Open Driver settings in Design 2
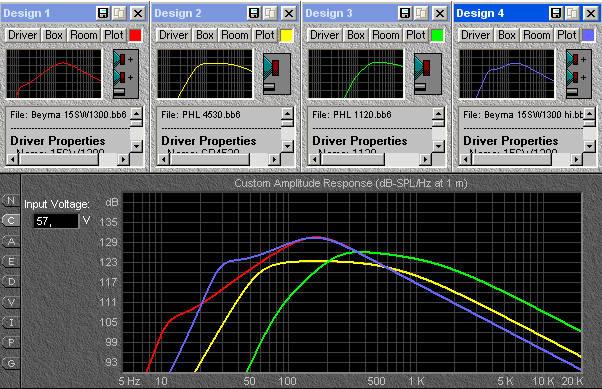Image resolution: width=602 pixels, height=389 pixels. coord(174,35)
